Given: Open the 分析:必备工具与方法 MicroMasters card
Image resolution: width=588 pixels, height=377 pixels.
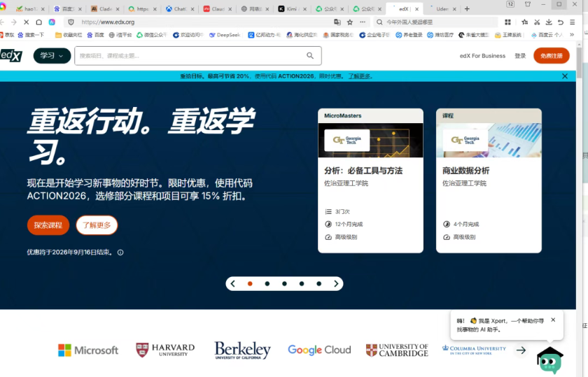Looking at the screenshot, I should click(x=370, y=180).
